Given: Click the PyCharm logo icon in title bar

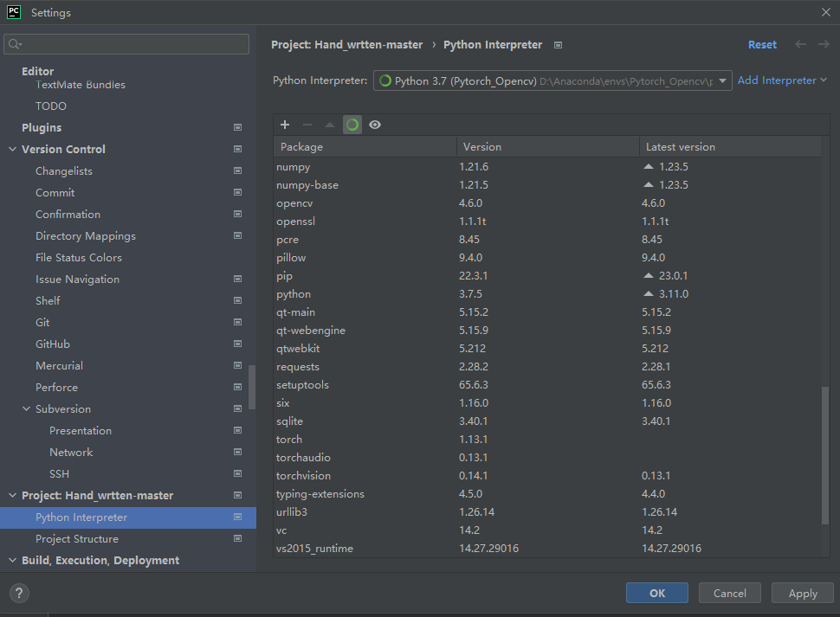Looking at the screenshot, I should [14, 12].
